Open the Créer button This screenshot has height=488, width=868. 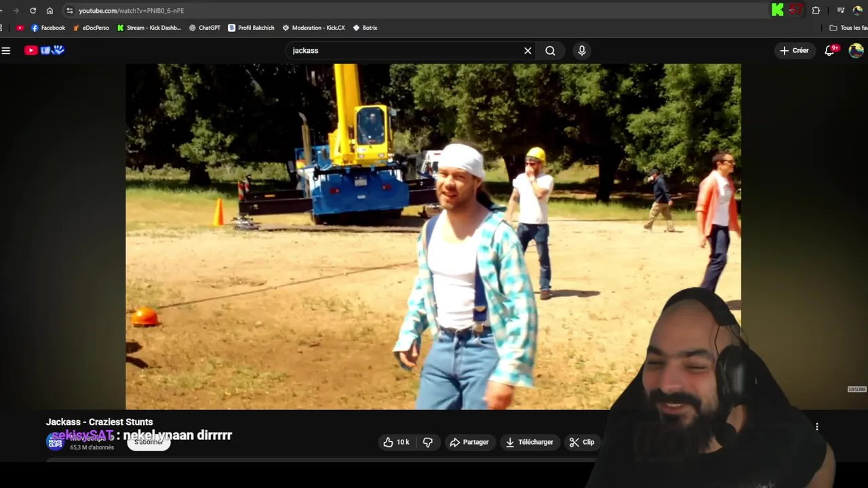(x=794, y=50)
